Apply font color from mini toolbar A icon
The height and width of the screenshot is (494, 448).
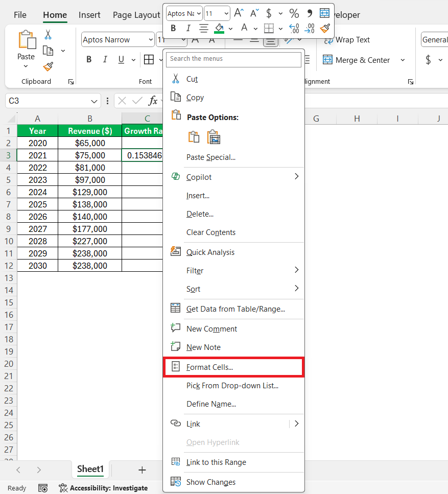(244, 28)
